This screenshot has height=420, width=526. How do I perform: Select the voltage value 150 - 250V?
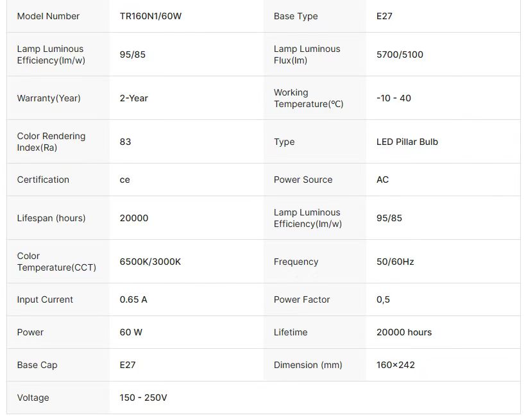pos(143,398)
